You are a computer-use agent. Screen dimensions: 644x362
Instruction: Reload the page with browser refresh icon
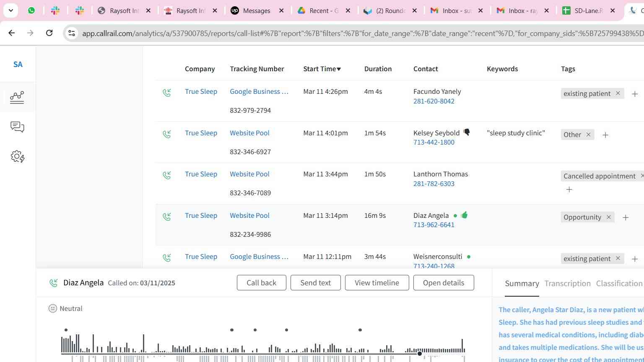click(49, 33)
